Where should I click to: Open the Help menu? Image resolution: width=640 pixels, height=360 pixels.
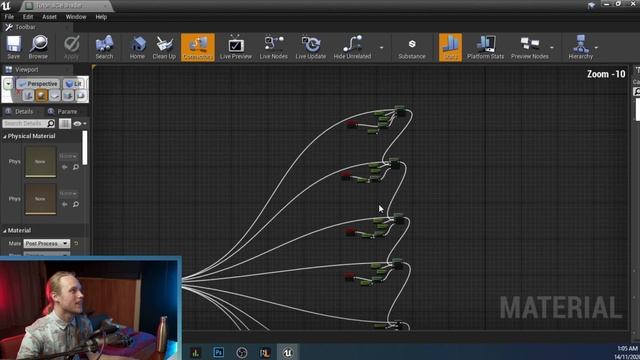pos(101,17)
